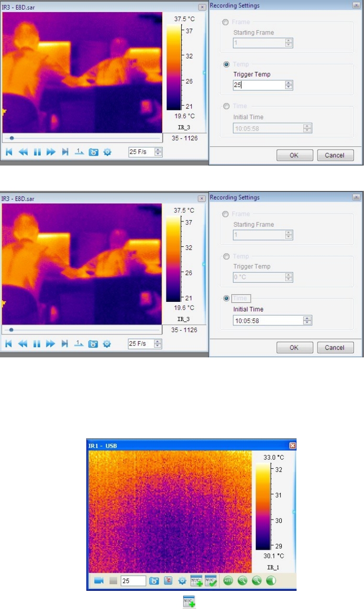
Task: Cancel the Time-enabled Recording Settings dialog
Action: click(335, 347)
